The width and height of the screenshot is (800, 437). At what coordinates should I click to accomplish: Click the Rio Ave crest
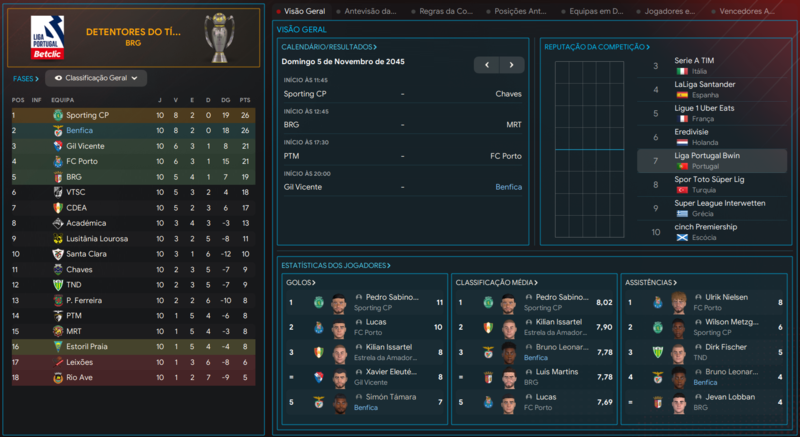click(58, 377)
